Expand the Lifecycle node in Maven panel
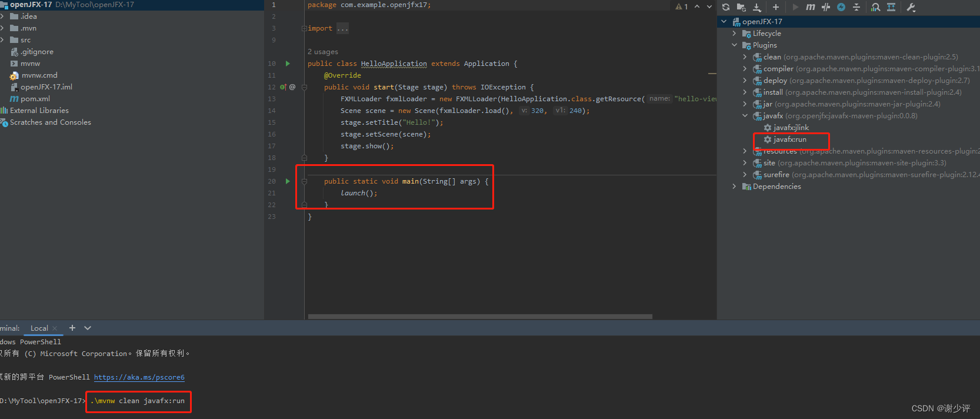980x419 pixels. [734, 34]
